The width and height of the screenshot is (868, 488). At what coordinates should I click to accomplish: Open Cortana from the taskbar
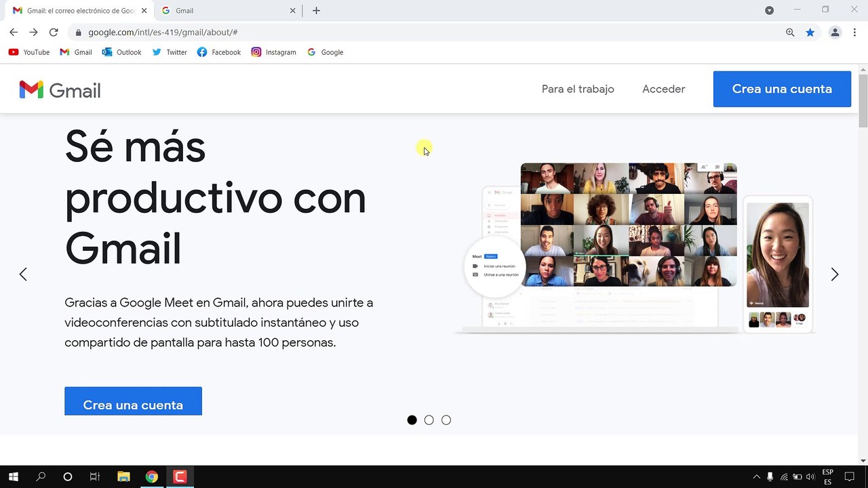pos(68,477)
